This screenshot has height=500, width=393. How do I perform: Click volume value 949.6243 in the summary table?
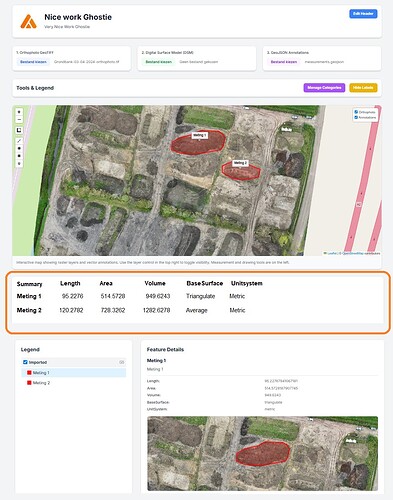click(158, 296)
